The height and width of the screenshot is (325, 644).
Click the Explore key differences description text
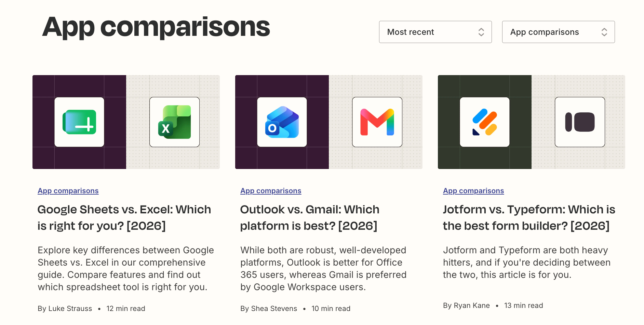126,268
